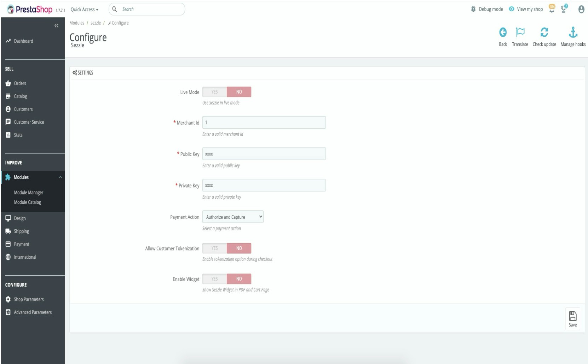Turn on Allow Customer Tokenization
Image resolution: width=588 pixels, height=364 pixels.
click(x=214, y=248)
